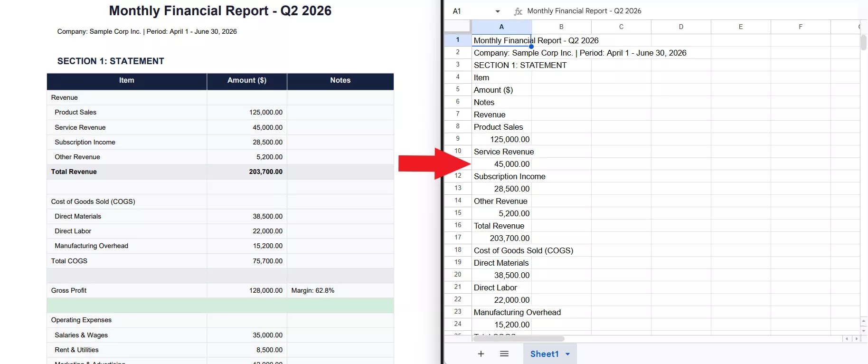Select column F header
Image resolution: width=868 pixels, height=364 pixels.
pyautogui.click(x=801, y=27)
